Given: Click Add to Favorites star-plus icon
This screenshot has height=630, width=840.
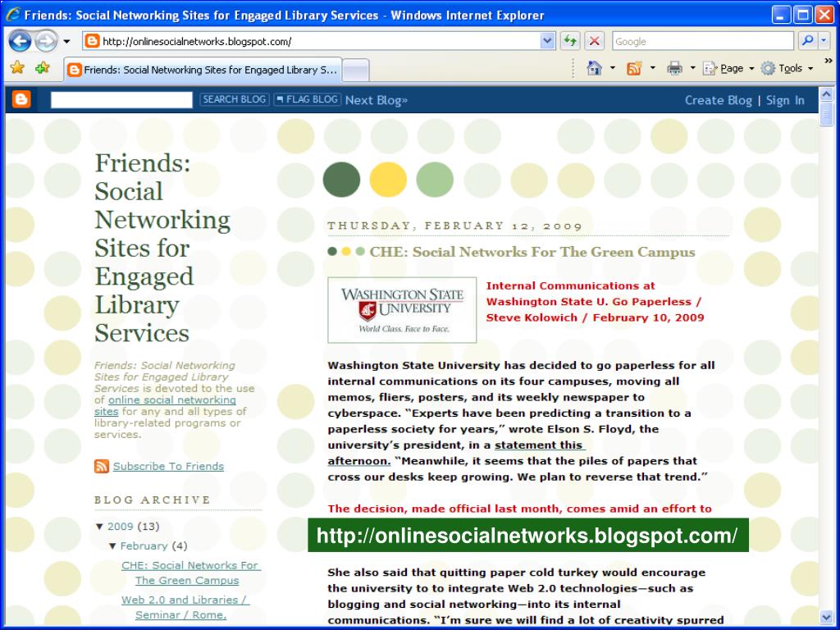Looking at the screenshot, I should pyautogui.click(x=43, y=67).
